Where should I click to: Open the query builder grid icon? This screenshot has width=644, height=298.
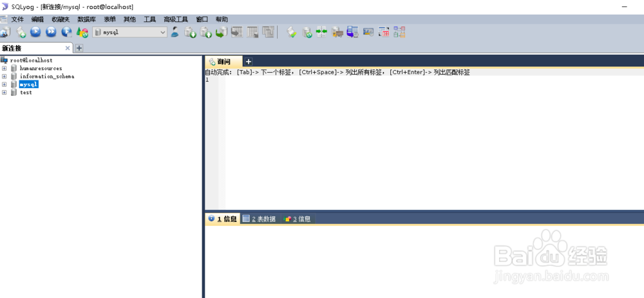384,32
